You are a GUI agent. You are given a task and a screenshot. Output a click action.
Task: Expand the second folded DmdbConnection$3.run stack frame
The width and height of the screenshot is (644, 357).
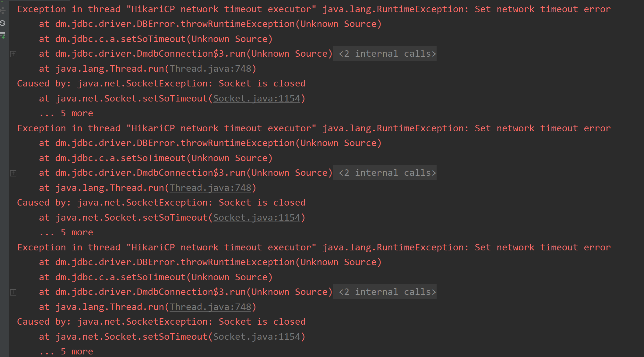click(13, 173)
